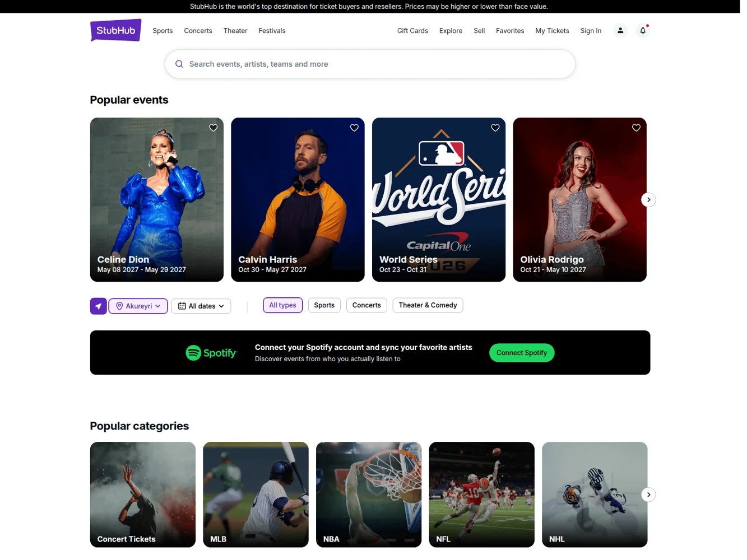This screenshot has height=560, width=747.
Task: Open Favorites in the header
Action: 510,31
